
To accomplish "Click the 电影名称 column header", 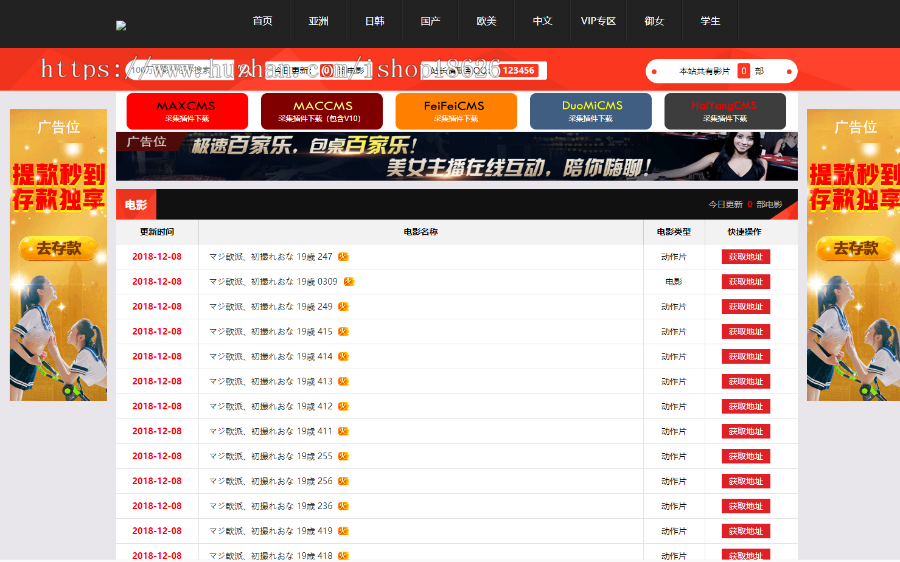I will click(421, 232).
